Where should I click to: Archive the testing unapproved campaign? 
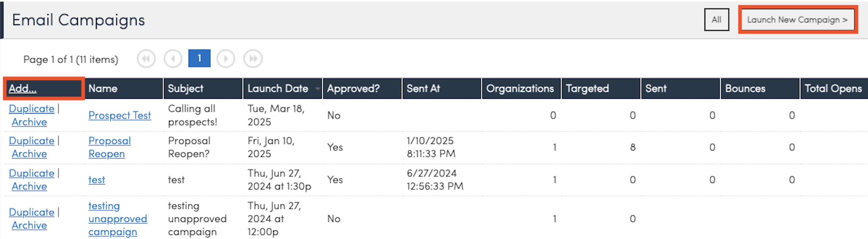tap(29, 225)
